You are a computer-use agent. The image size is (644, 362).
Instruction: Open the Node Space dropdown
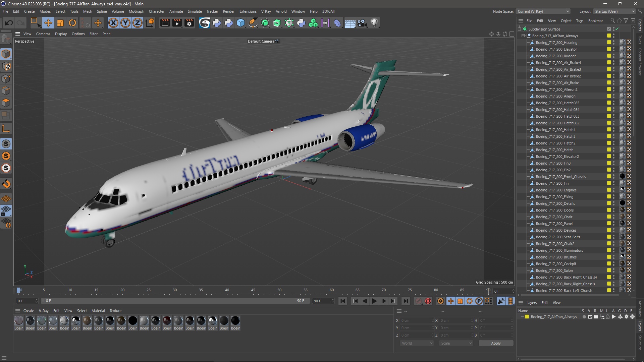[x=543, y=11]
